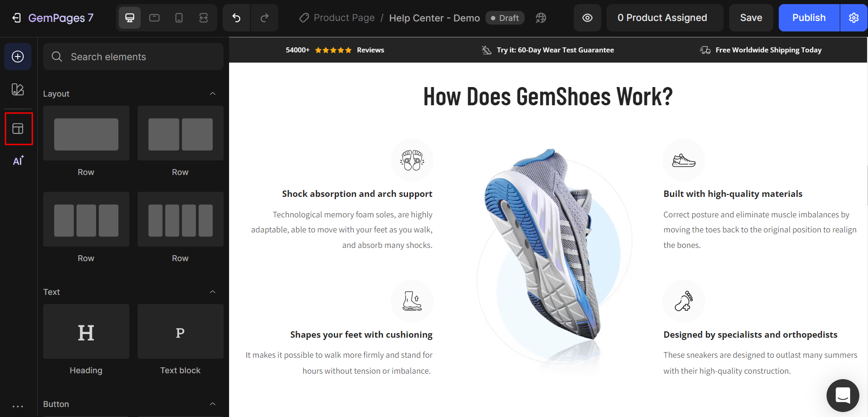868x417 pixels.
Task: Open the more options ellipsis
Action: click(18, 406)
